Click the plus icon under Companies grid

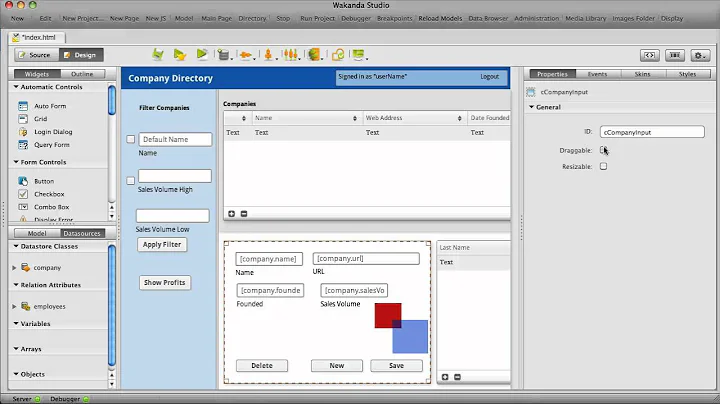click(x=231, y=214)
